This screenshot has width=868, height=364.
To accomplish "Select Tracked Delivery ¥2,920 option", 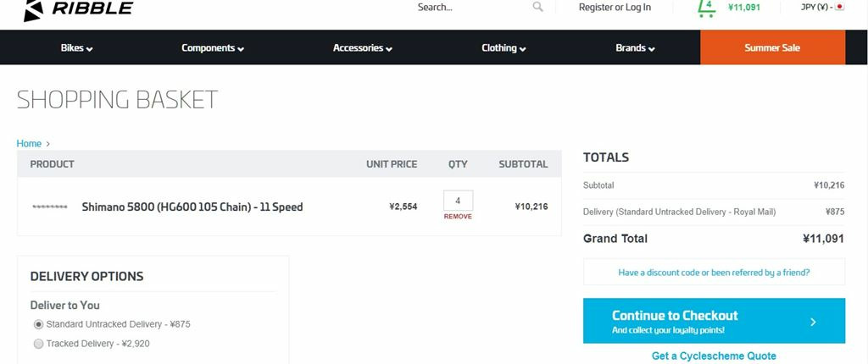I will (38, 344).
